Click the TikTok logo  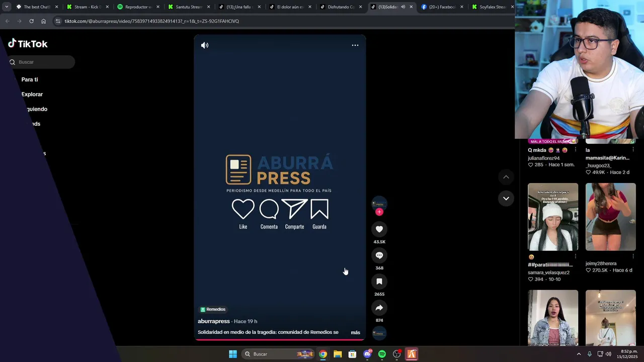tap(28, 44)
